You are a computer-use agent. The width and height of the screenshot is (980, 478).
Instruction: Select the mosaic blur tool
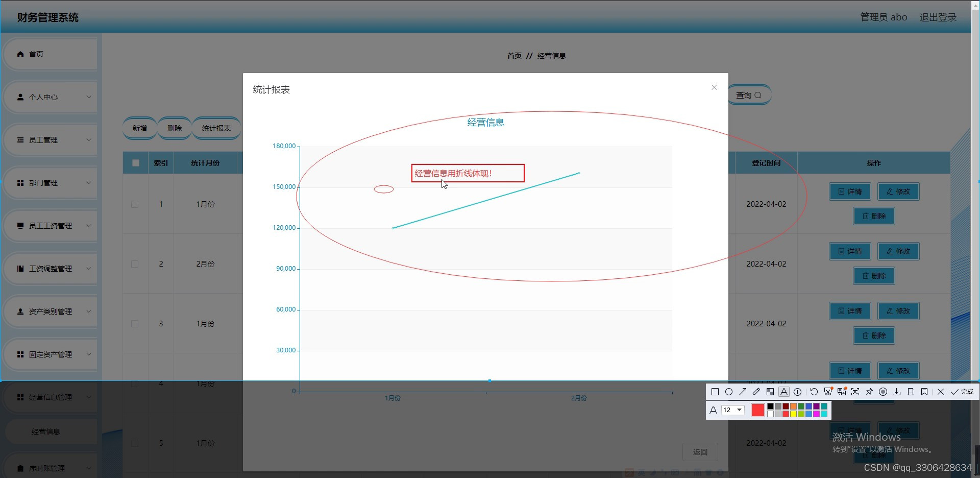click(x=770, y=392)
